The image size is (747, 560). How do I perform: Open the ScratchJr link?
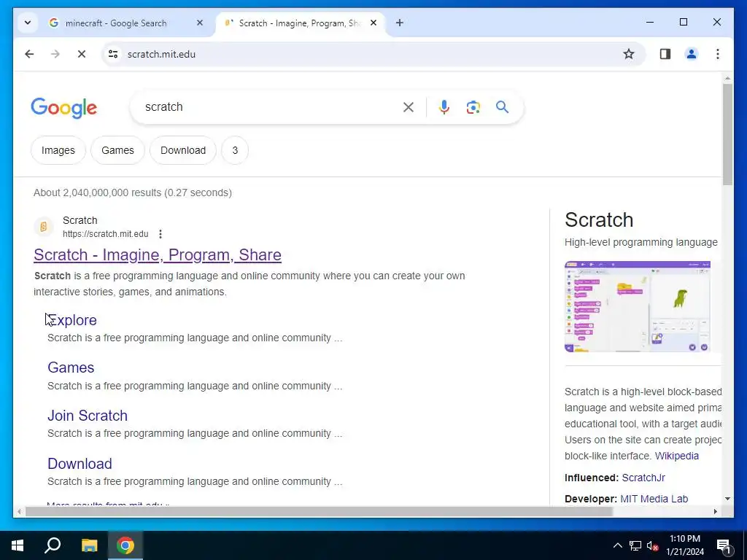(x=643, y=478)
